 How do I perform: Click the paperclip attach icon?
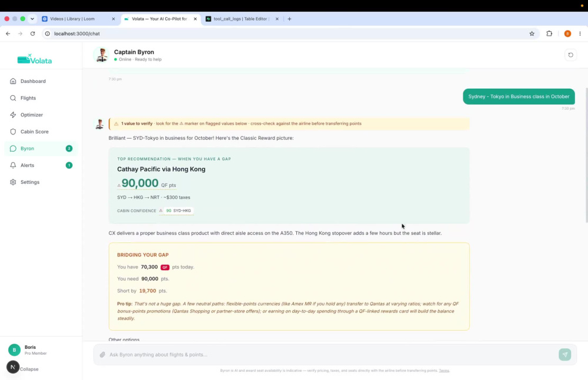point(102,355)
